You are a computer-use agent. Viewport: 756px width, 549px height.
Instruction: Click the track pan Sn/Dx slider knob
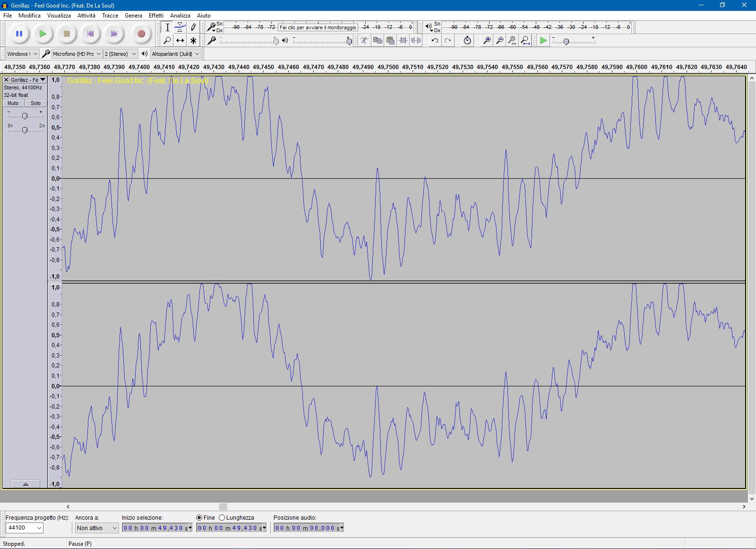[x=25, y=130]
